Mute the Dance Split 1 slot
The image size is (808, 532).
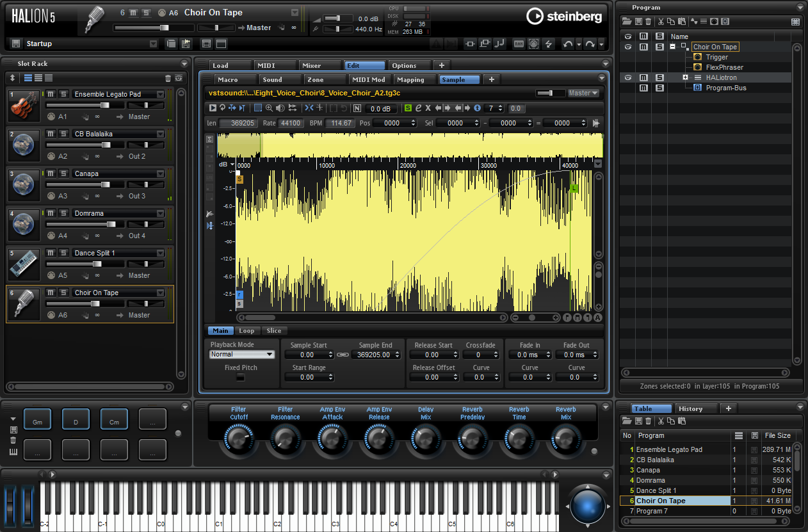click(x=51, y=253)
